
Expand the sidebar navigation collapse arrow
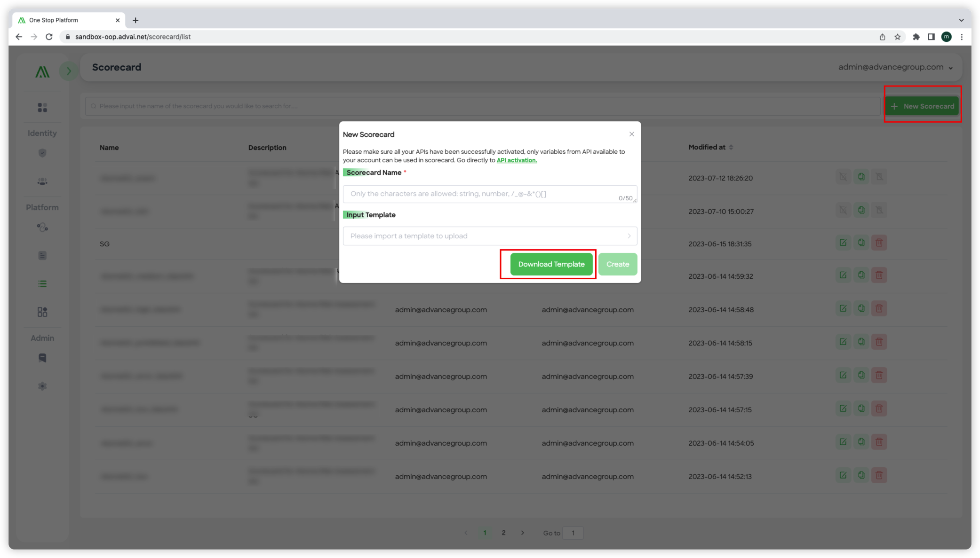(69, 71)
